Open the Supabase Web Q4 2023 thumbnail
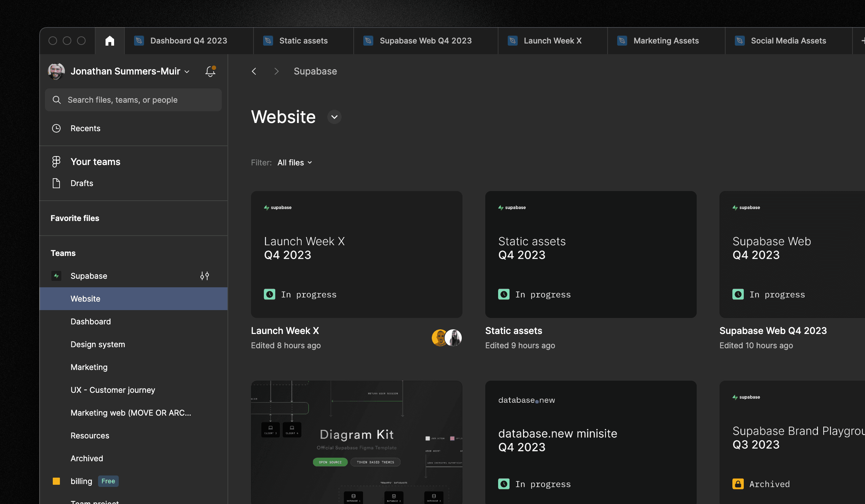Viewport: 865px width, 504px height. (x=792, y=254)
